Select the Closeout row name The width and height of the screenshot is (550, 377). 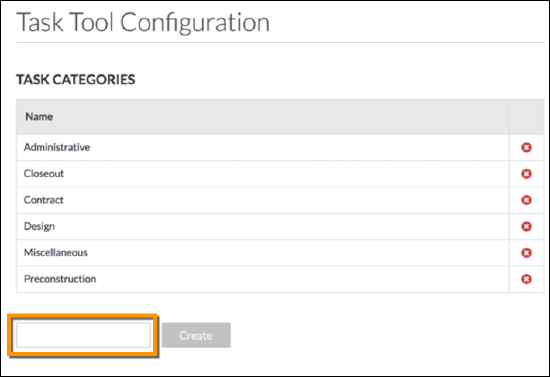(x=44, y=174)
